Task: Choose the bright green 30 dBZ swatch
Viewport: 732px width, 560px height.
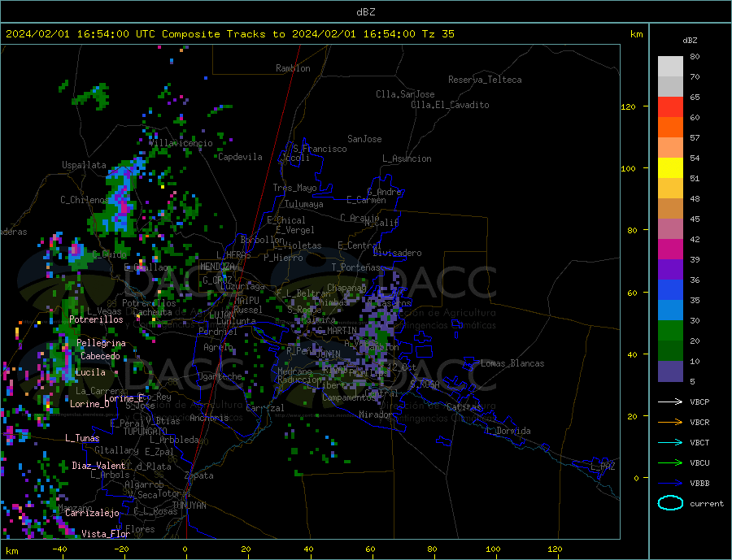Action: 670,331
